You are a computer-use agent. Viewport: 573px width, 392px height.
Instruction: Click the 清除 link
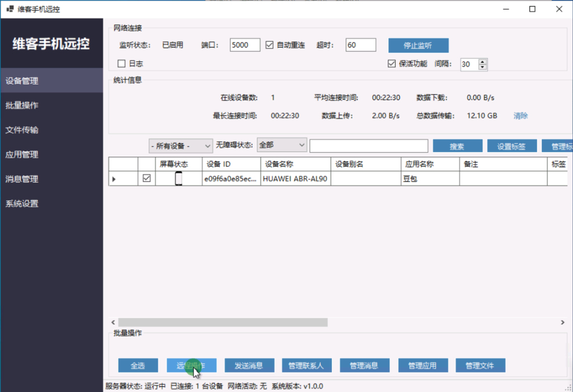click(520, 116)
